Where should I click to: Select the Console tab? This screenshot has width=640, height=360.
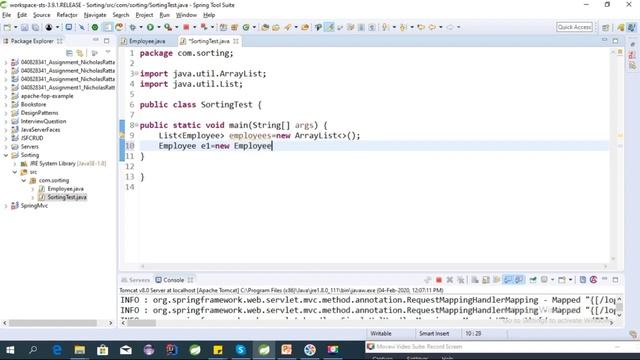tap(173, 280)
